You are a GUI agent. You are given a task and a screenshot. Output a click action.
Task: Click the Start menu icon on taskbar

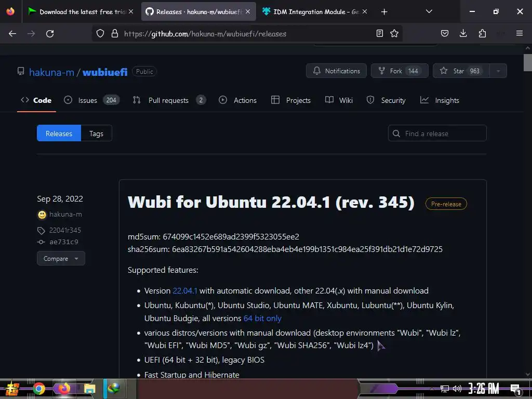click(x=12, y=389)
